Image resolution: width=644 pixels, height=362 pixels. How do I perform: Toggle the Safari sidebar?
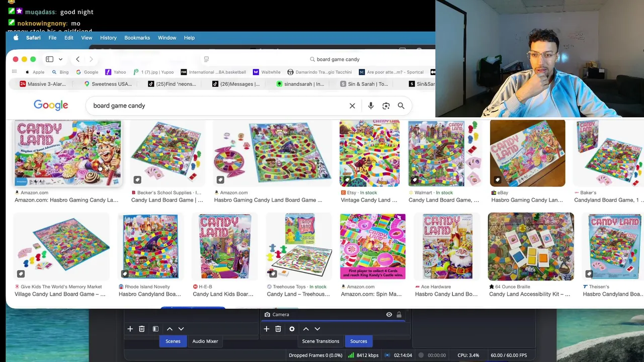pyautogui.click(x=49, y=59)
